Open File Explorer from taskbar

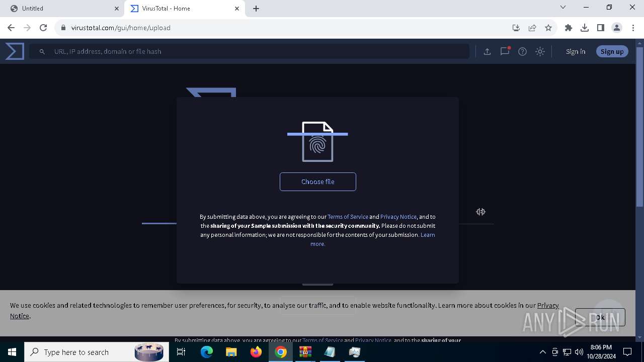231,352
